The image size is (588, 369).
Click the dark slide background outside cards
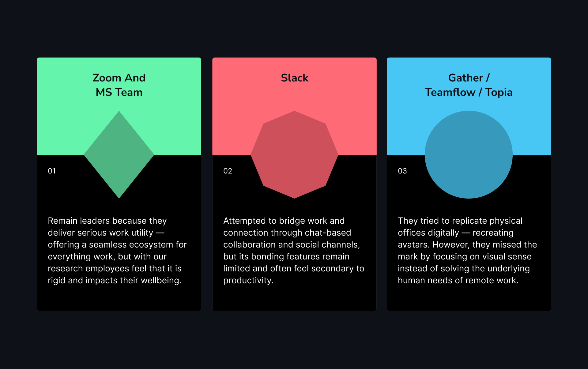[x=294, y=340]
